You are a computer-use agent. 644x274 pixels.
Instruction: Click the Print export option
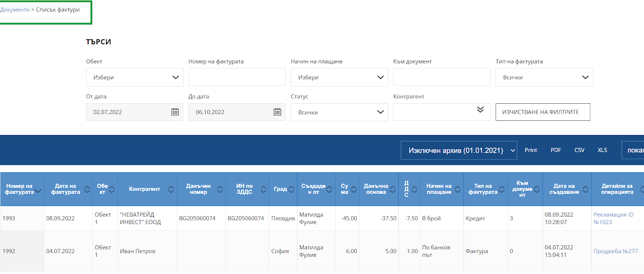point(531,150)
